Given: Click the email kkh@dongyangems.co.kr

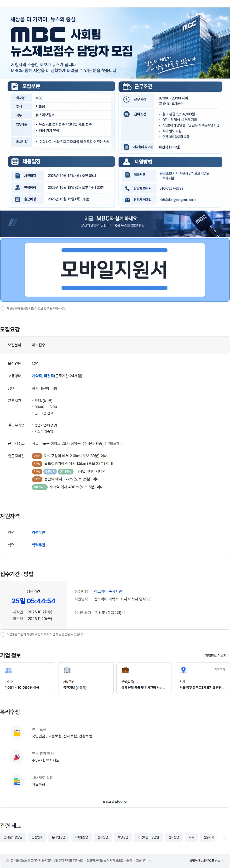Looking at the screenshot, I should click(x=178, y=200).
